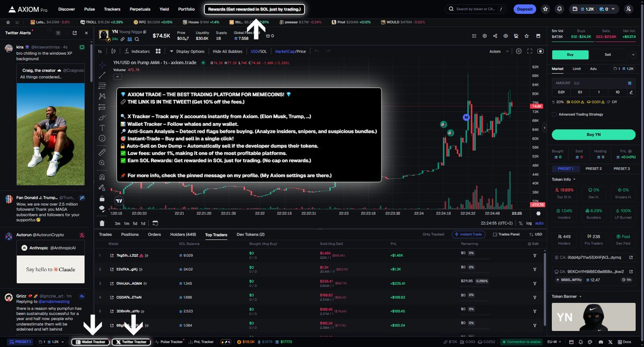Image resolution: width=644 pixels, height=347 pixels.
Task: Open chart layout grid icon
Action: (x=158, y=52)
